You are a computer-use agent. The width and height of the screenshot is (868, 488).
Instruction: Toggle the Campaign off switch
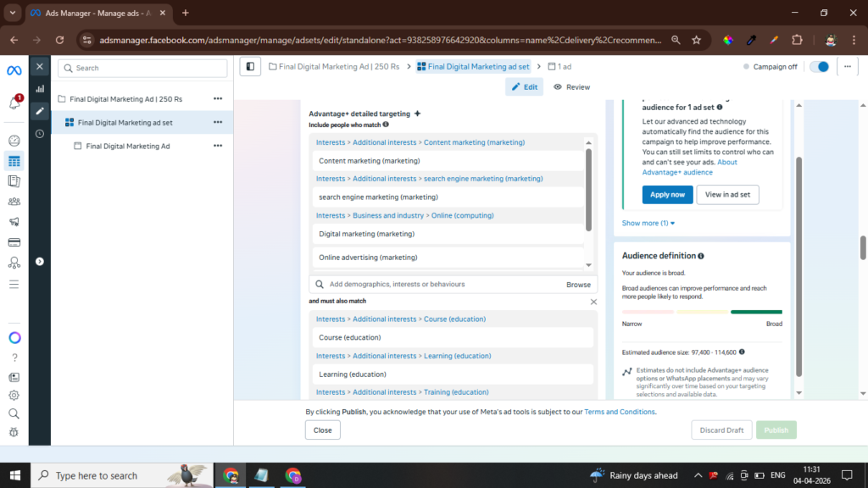coord(818,67)
